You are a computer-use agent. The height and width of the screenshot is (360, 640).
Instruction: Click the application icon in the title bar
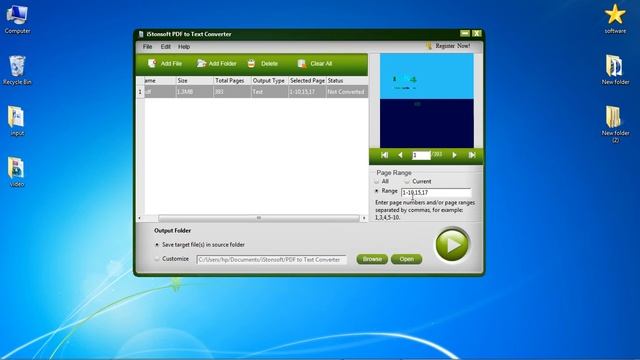pos(141,34)
